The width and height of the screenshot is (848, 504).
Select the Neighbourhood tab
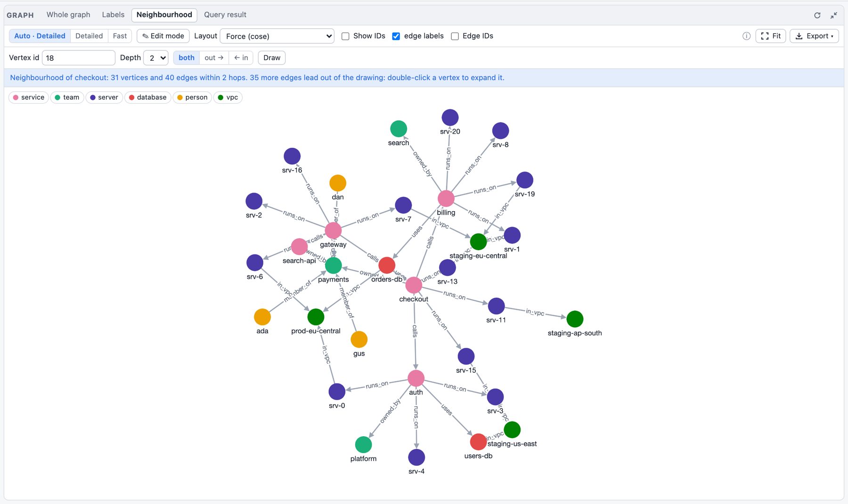(164, 15)
